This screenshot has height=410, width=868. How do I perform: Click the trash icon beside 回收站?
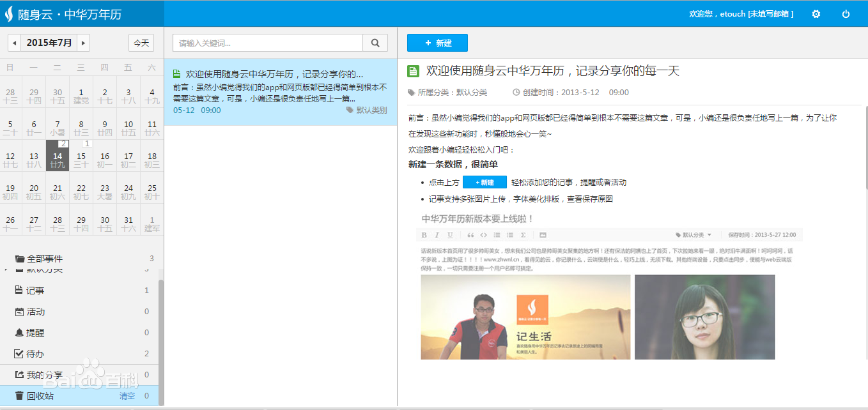pos(19,396)
